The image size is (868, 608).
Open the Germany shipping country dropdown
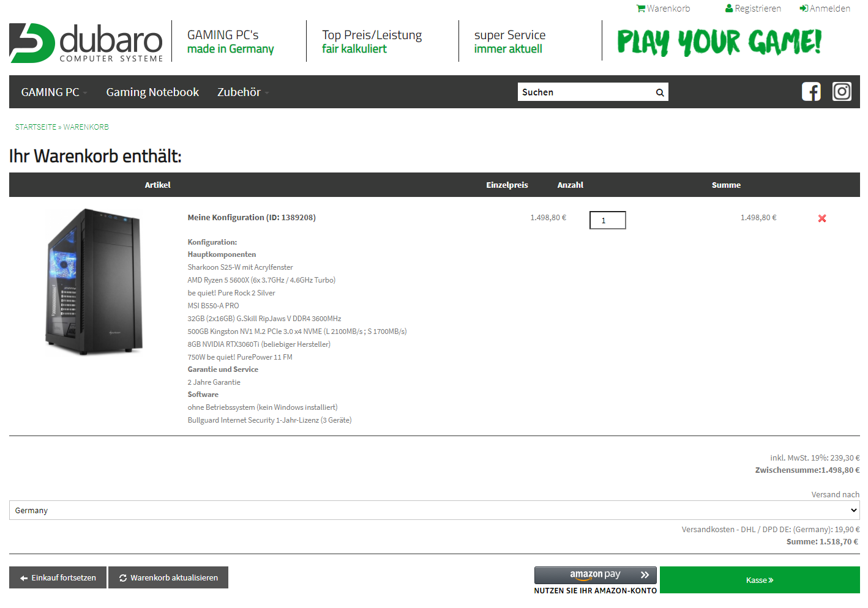point(435,510)
